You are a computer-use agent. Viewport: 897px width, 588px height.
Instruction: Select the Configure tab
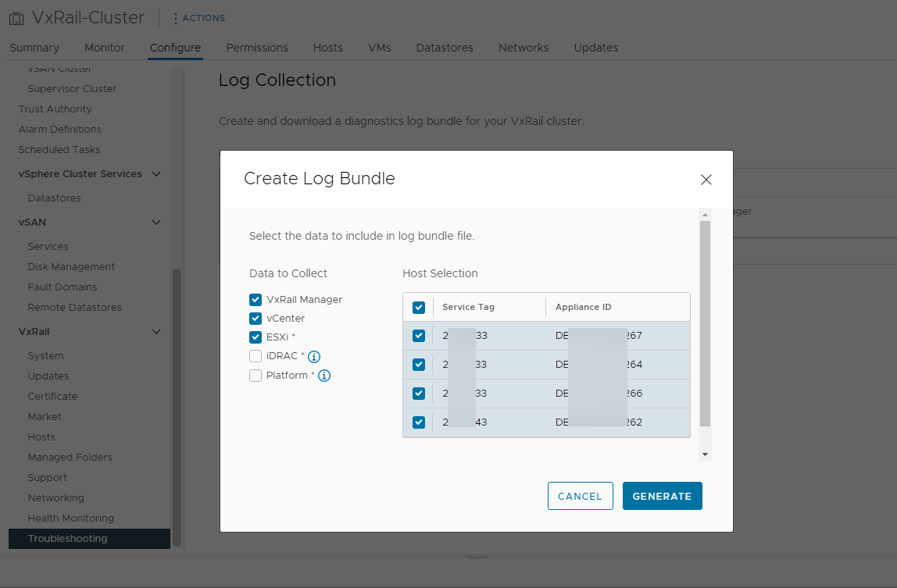point(175,48)
